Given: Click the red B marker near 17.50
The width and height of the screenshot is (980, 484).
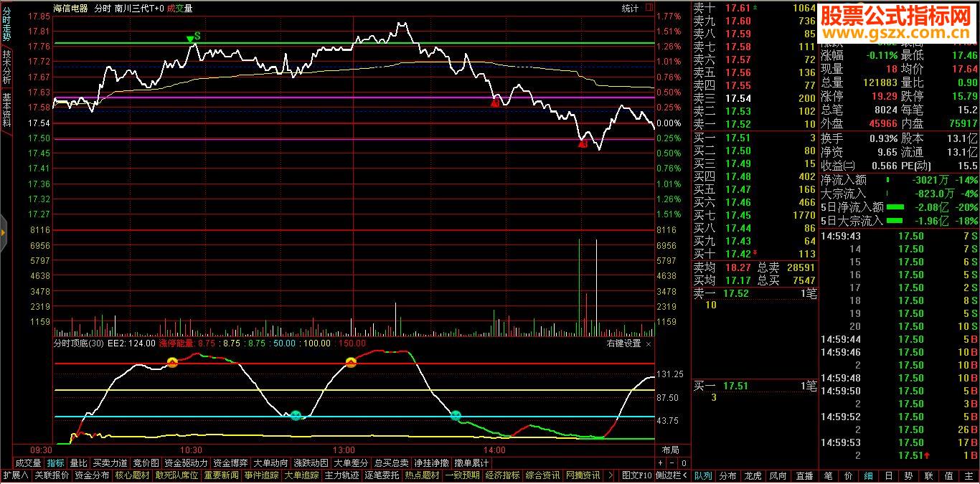Looking at the screenshot, I should [583, 144].
